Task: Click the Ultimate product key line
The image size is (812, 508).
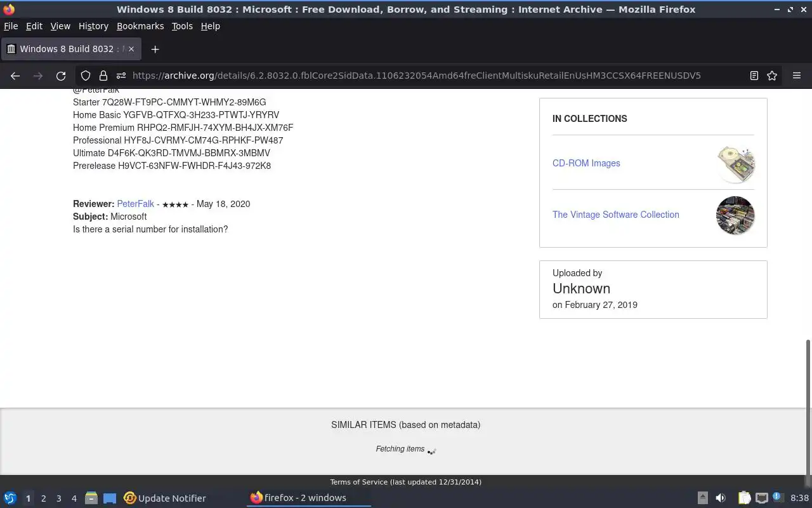Action: pyautogui.click(x=171, y=153)
